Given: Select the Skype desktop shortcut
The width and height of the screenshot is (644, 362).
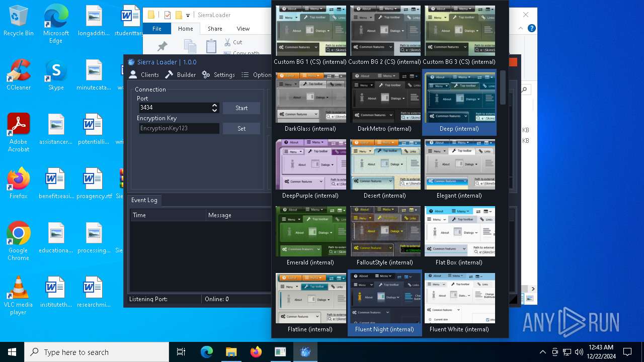Looking at the screenshot, I should pos(56,75).
